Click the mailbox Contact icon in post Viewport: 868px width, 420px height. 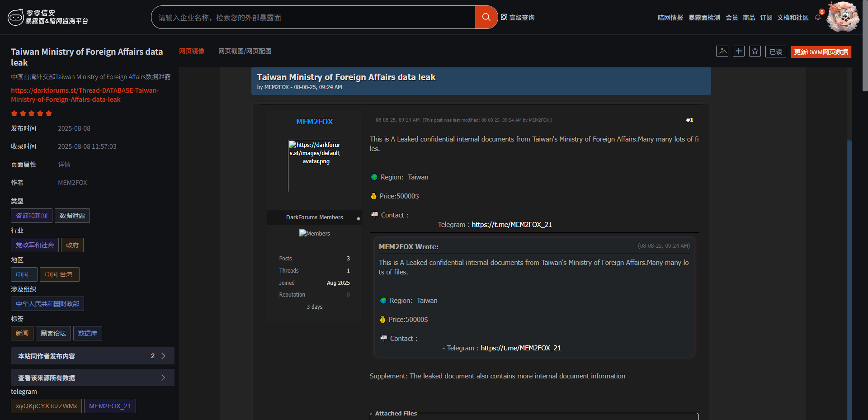point(375,215)
